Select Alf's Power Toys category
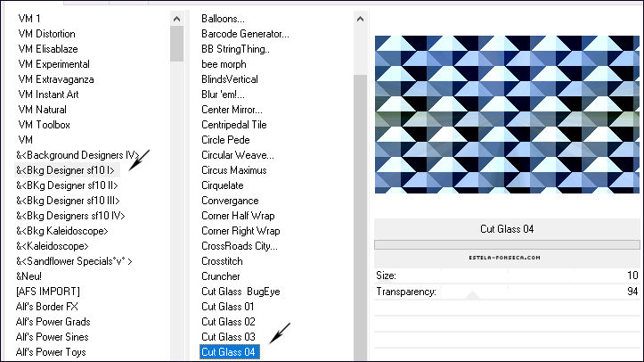644x362 pixels. 51,352
